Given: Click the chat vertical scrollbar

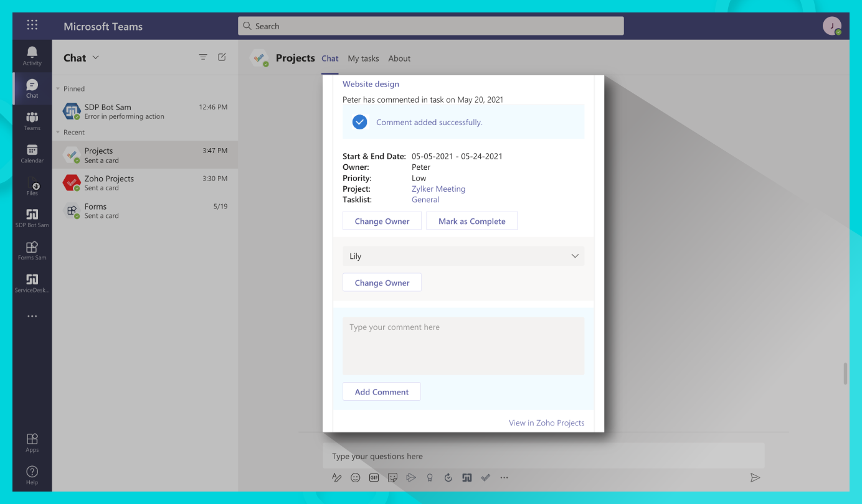Looking at the screenshot, I should click(845, 373).
